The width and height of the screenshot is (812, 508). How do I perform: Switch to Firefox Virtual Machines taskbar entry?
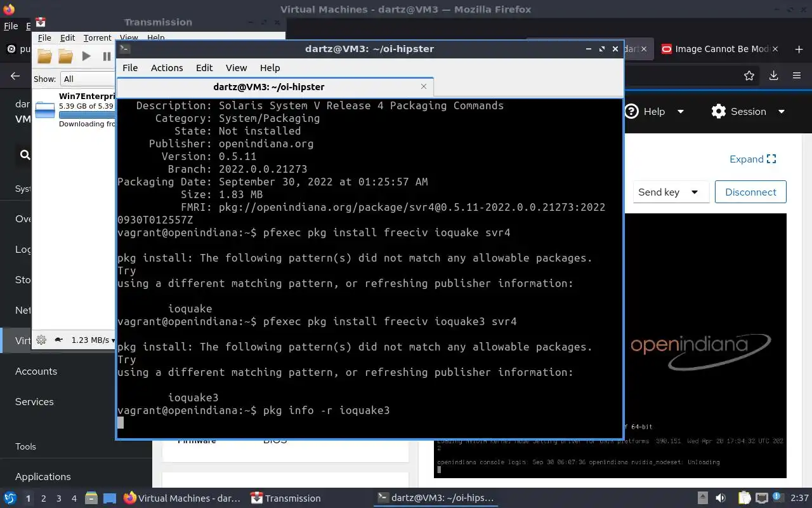tap(183, 498)
